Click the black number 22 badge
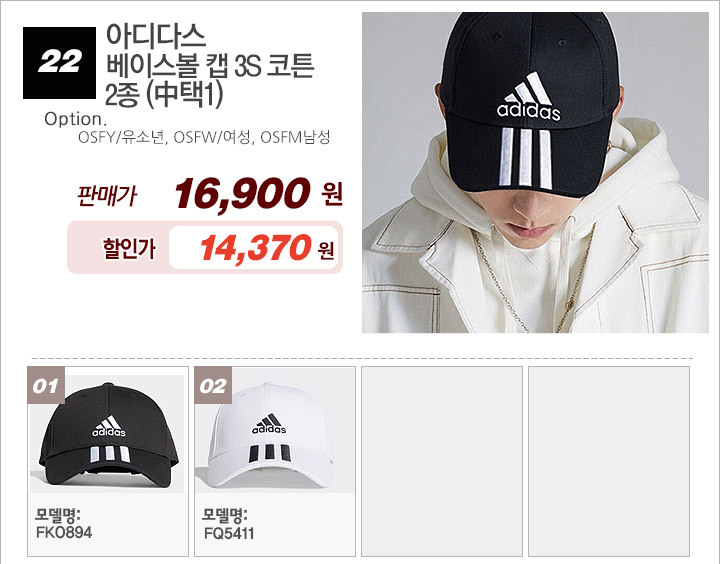This screenshot has height=564, width=720. tap(59, 63)
